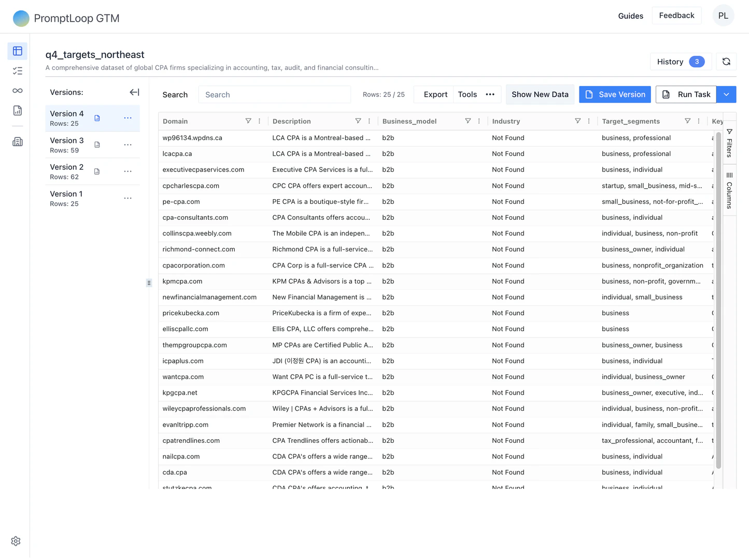This screenshot has height=560, width=749.
Task: Toggle the filter on the Industry column
Action: (x=577, y=121)
